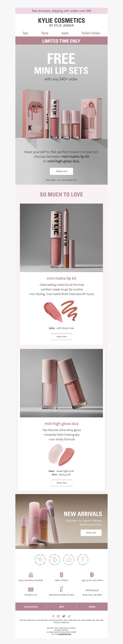Select the eyes navigation item

coord(65,33)
